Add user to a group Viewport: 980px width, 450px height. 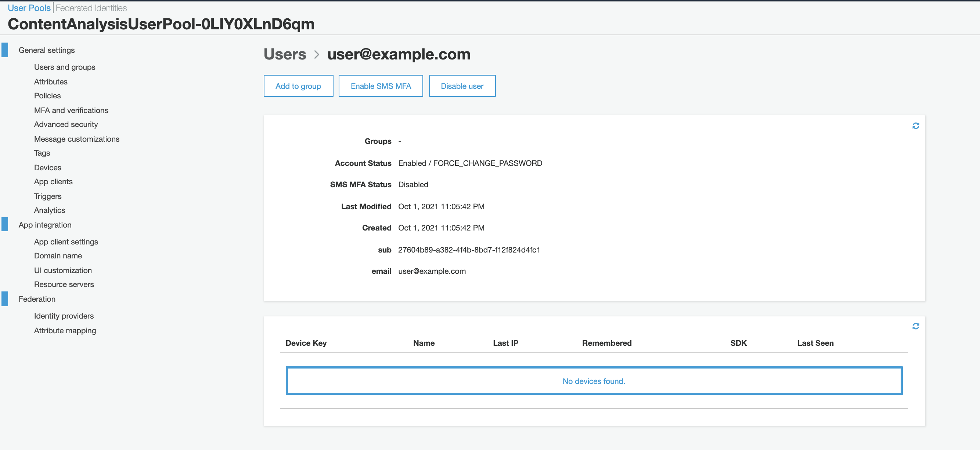(x=298, y=86)
